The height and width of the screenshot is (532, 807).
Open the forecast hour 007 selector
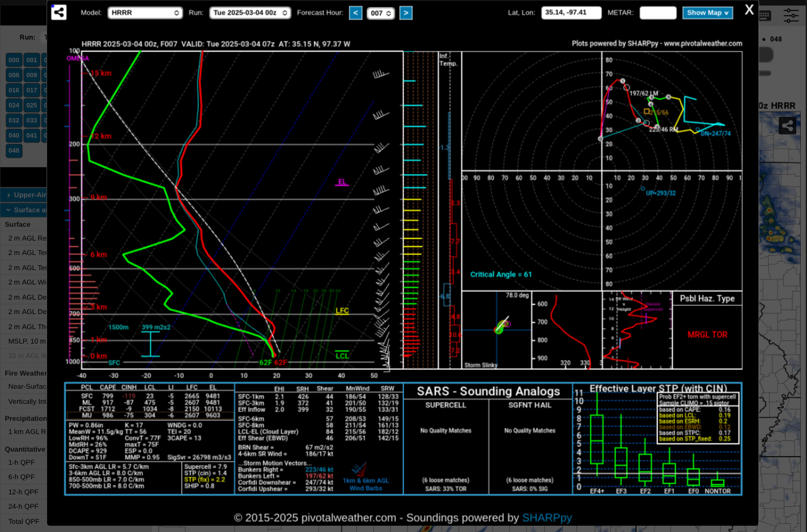(381, 13)
